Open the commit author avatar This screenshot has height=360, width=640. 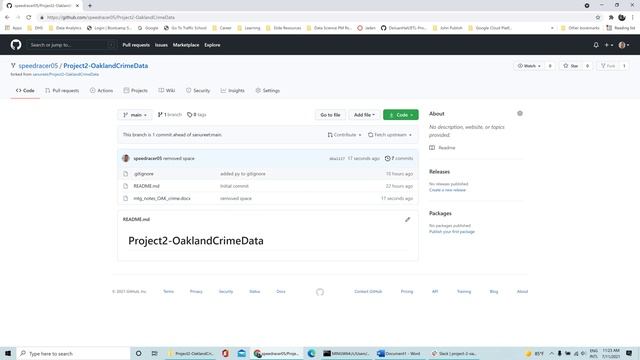(126, 158)
